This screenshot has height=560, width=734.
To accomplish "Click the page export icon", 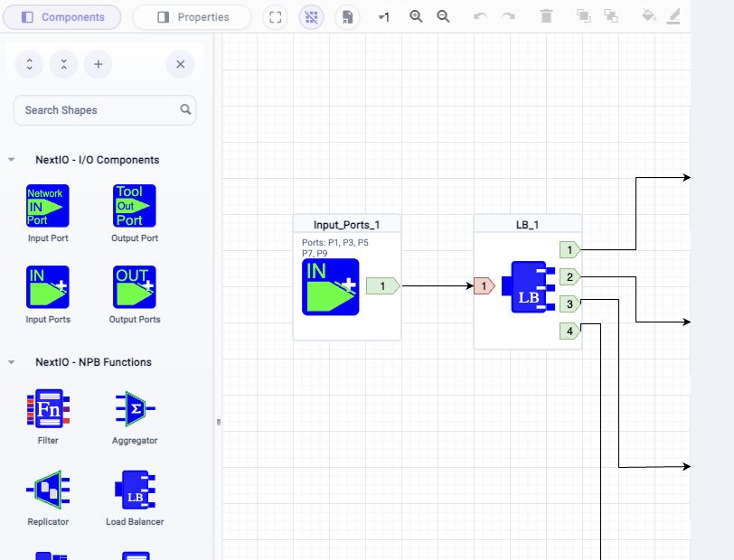I will click(x=347, y=17).
